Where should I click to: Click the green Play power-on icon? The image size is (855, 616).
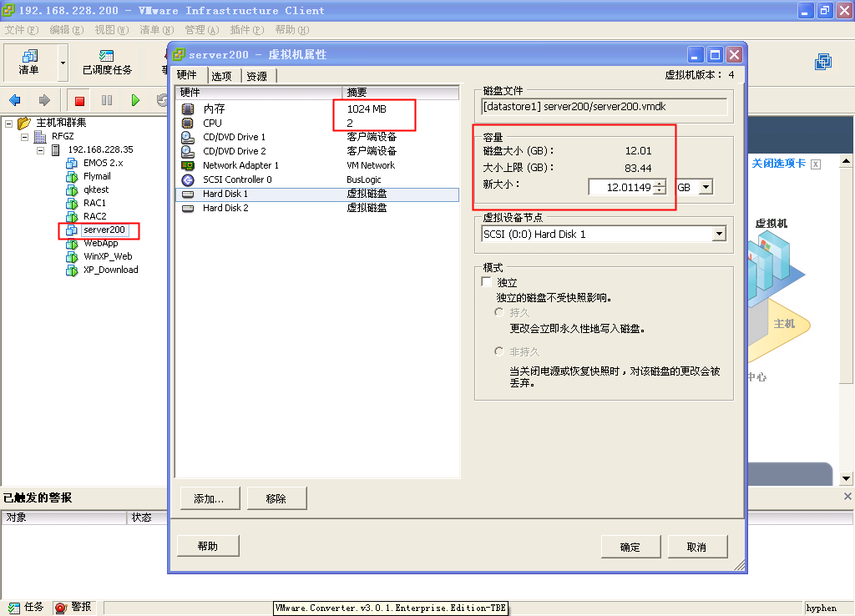tap(135, 101)
